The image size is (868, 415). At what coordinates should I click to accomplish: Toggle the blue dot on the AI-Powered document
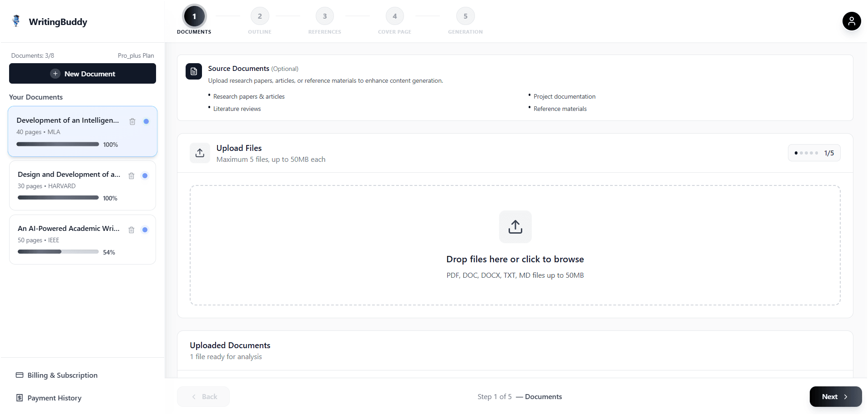[145, 230]
